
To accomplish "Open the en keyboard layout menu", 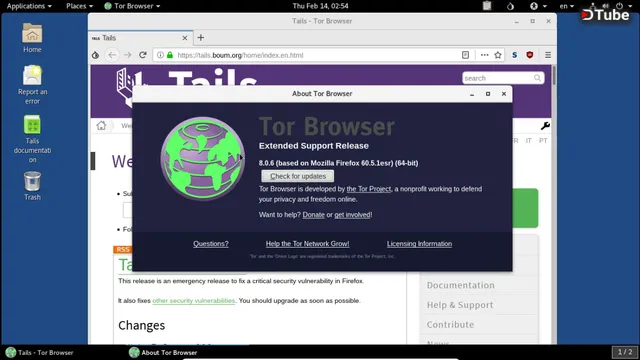I will (x=567, y=6).
